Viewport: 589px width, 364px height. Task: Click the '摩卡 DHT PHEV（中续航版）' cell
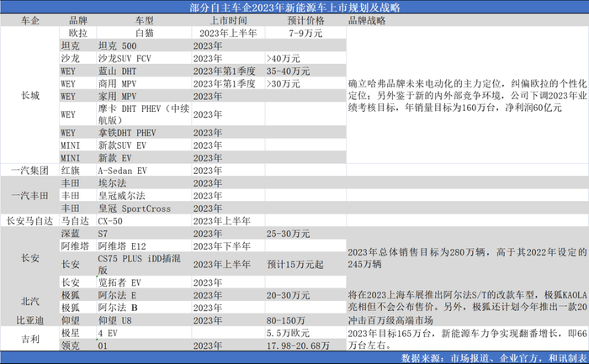click(144, 114)
